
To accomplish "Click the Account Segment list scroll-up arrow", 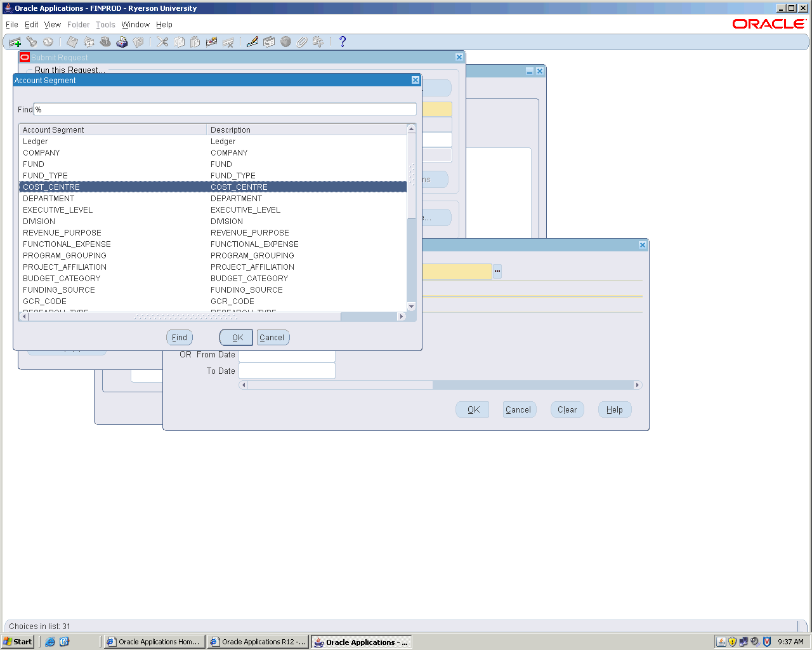I will click(x=411, y=129).
